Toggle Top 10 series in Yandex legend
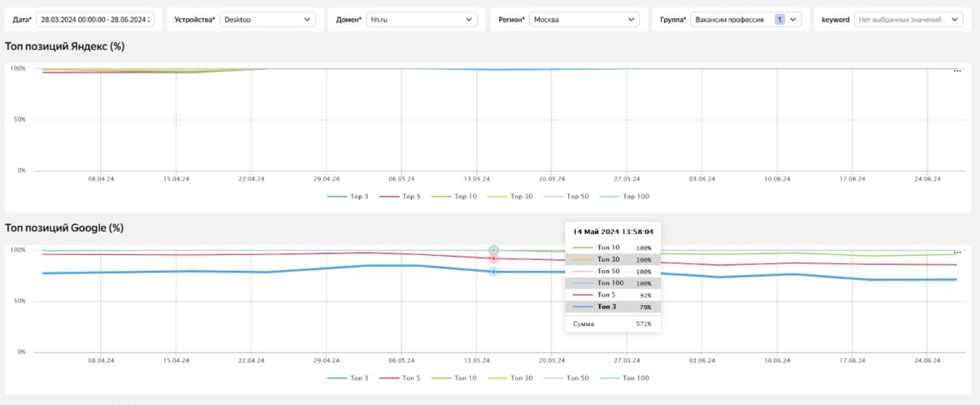 point(454,197)
